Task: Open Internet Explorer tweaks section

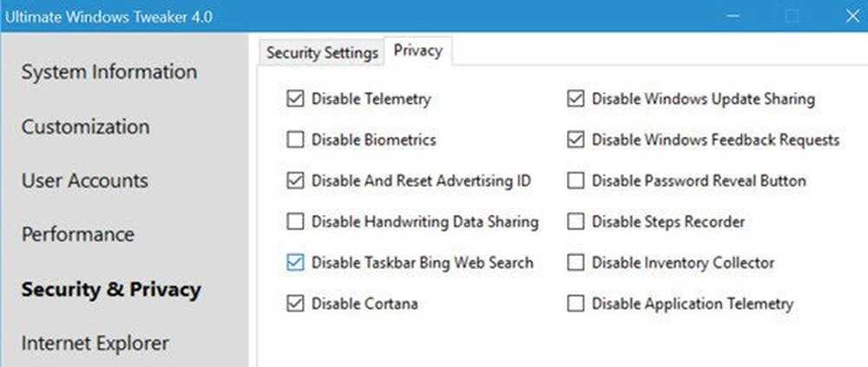Action: tap(95, 343)
